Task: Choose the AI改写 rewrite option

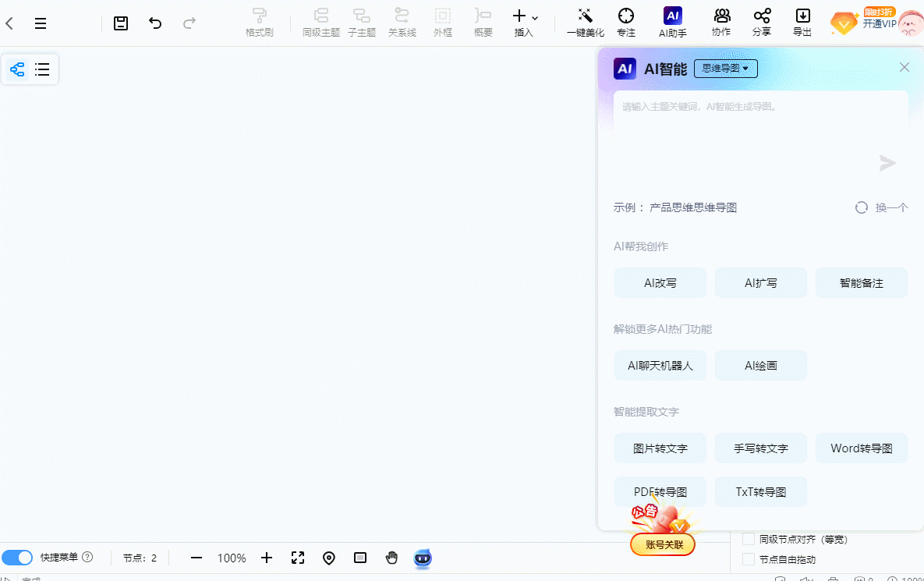Action: 660,283
